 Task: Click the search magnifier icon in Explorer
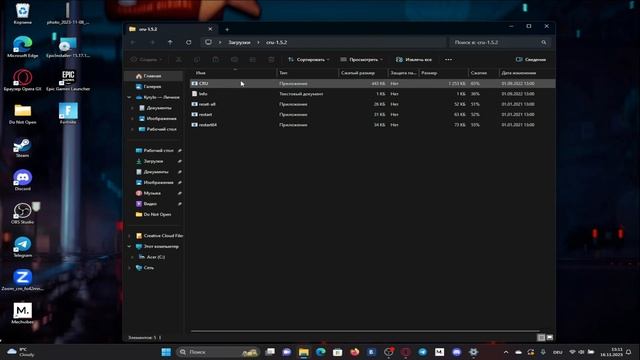tap(544, 42)
